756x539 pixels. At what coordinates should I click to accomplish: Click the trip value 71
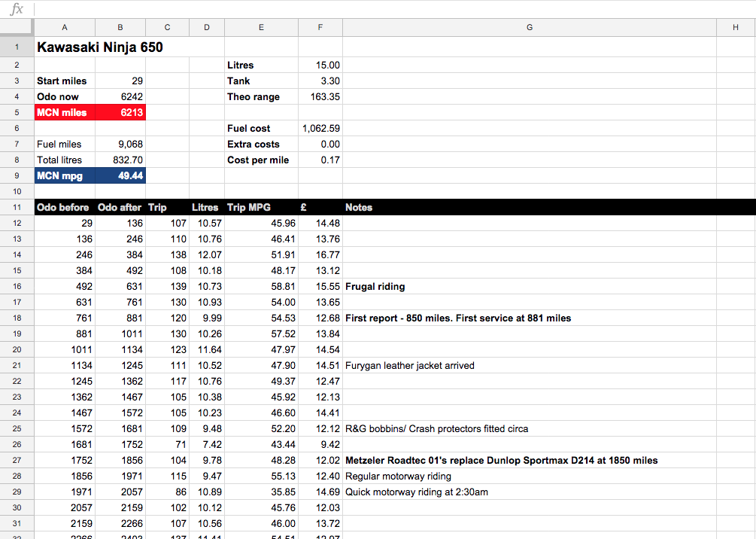pos(167,444)
